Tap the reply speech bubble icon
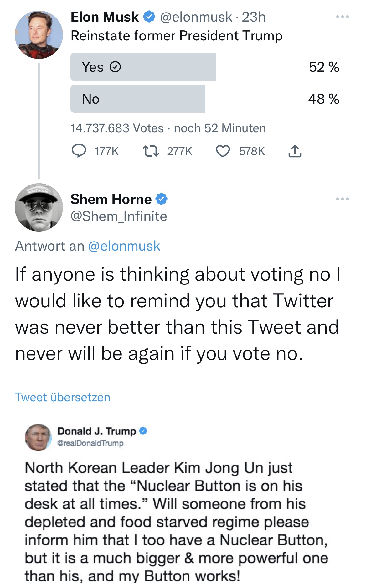This screenshot has width=366, height=588. click(x=79, y=151)
